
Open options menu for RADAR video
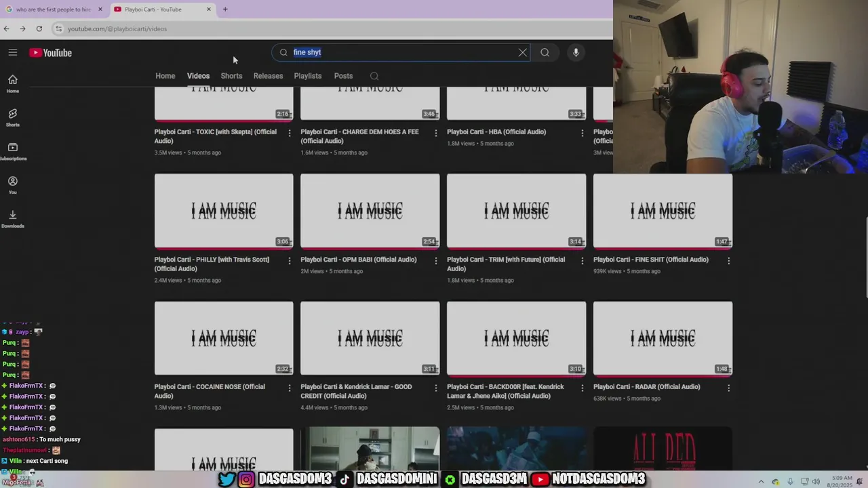[729, 388]
